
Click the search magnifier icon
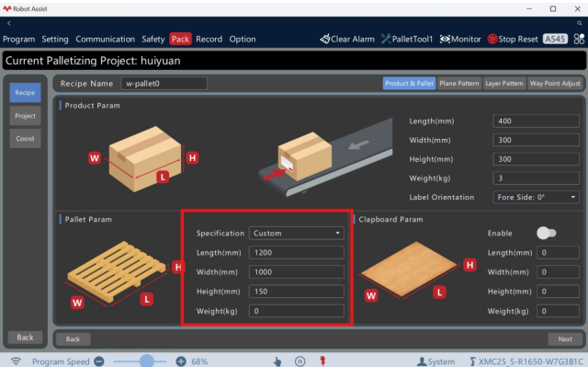[x=580, y=23]
